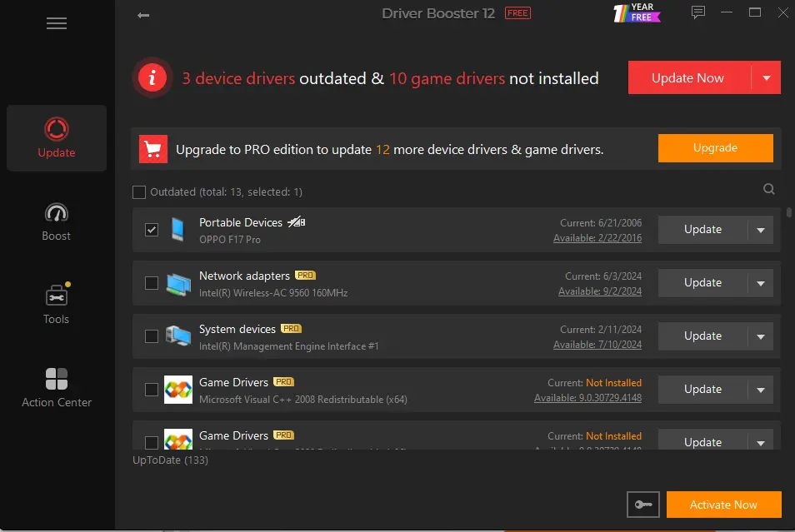795x532 pixels.
Task: Open the feedback message icon
Action: click(x=697, y=12)
